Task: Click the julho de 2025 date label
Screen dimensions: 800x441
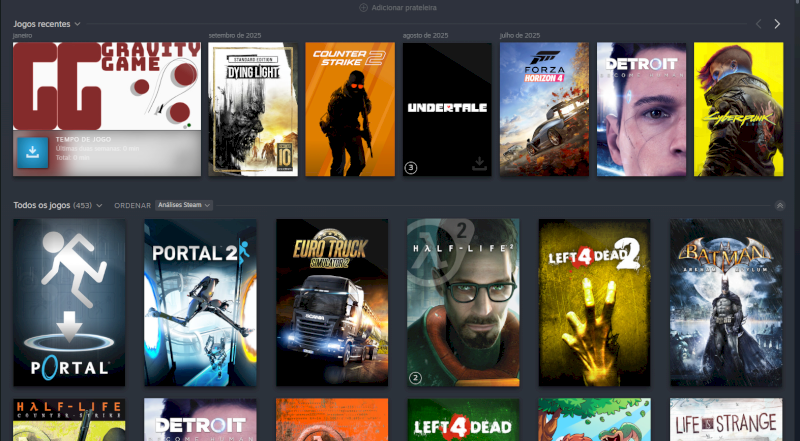Action: 520,36
